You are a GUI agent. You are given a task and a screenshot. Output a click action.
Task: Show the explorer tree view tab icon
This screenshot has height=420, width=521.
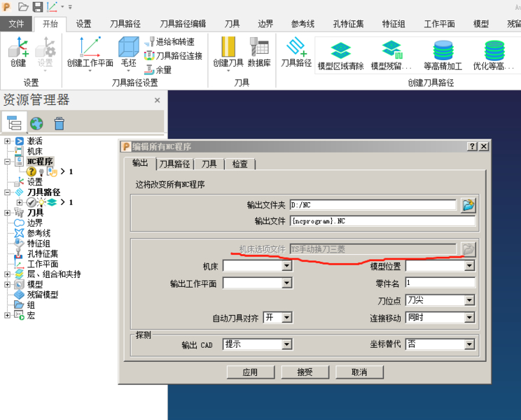click(x=13, y=123)
